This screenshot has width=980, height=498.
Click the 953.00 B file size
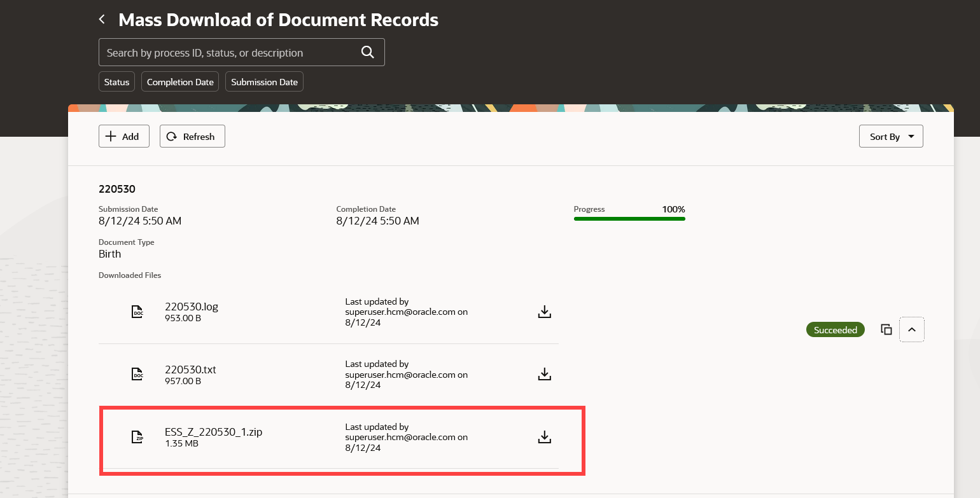pyautogui.click(x=183, y=318)
